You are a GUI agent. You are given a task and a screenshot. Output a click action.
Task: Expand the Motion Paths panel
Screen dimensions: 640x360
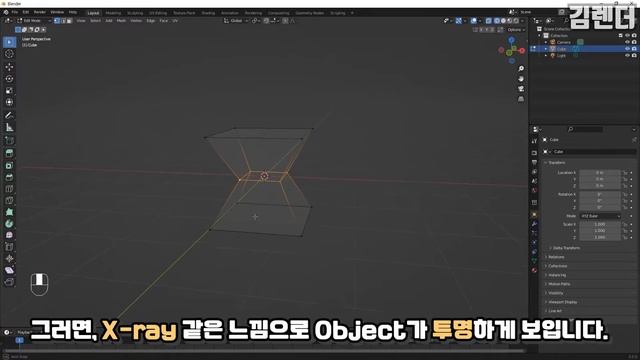[559, 284]
